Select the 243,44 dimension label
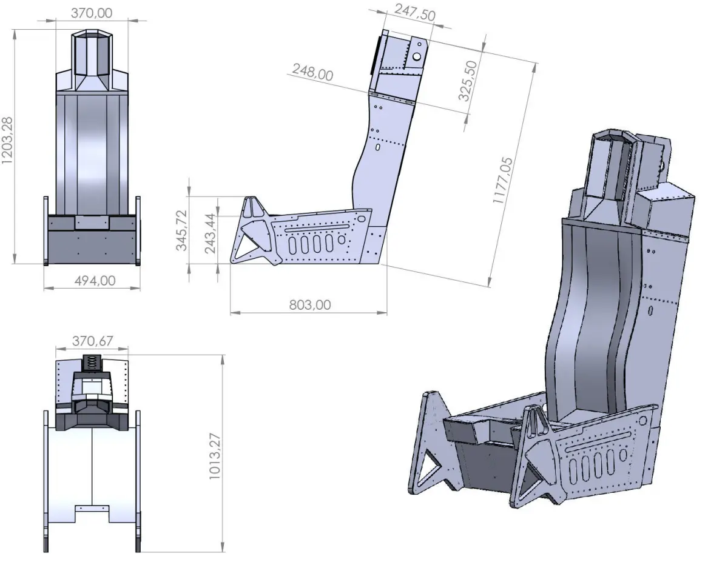Viewport: 728px width, 565px height. point(211,234)
